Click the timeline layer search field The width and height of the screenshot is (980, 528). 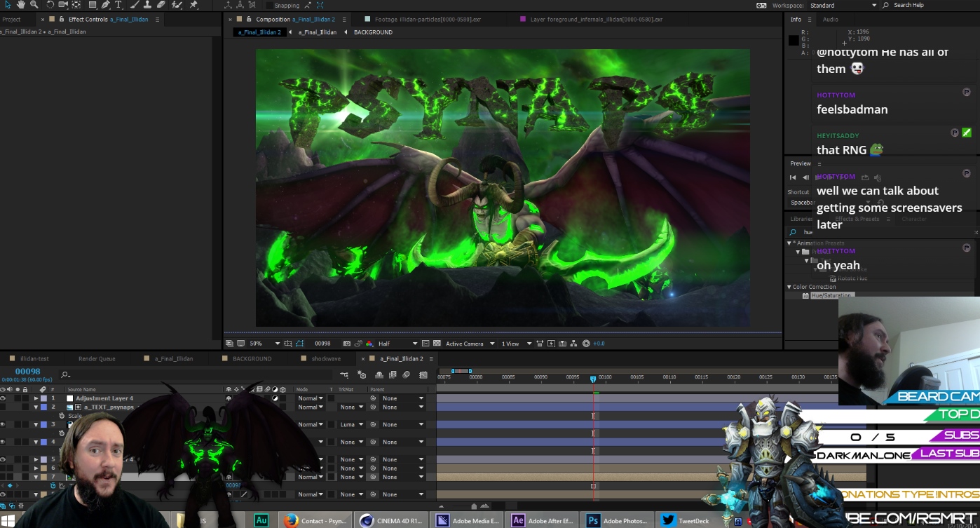pyautogui.click(x=196, y=374)
